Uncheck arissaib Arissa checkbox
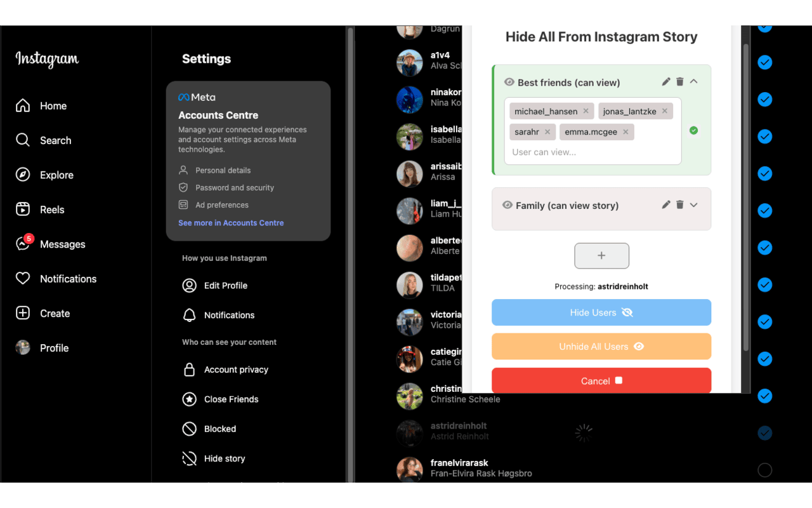 pyautogui.click(x=765, y=173)
